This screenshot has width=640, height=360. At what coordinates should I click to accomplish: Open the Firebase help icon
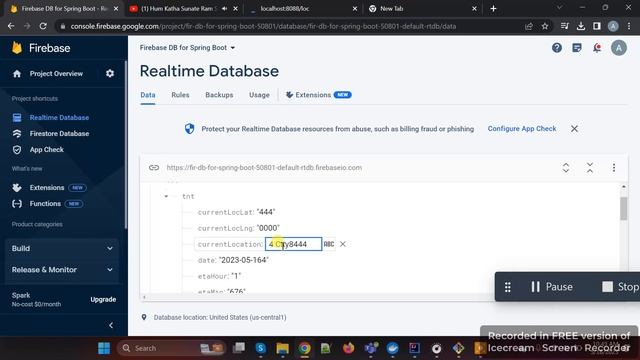coord(557,48)
